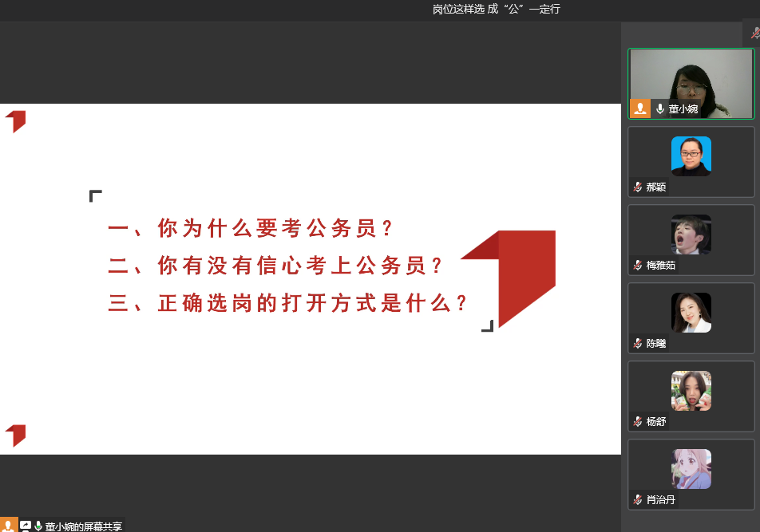The height and width of the screenshot is (532, 760).
Task: Click the muted microphone icon next to 郝颖
Action: [x=638, y=187]
